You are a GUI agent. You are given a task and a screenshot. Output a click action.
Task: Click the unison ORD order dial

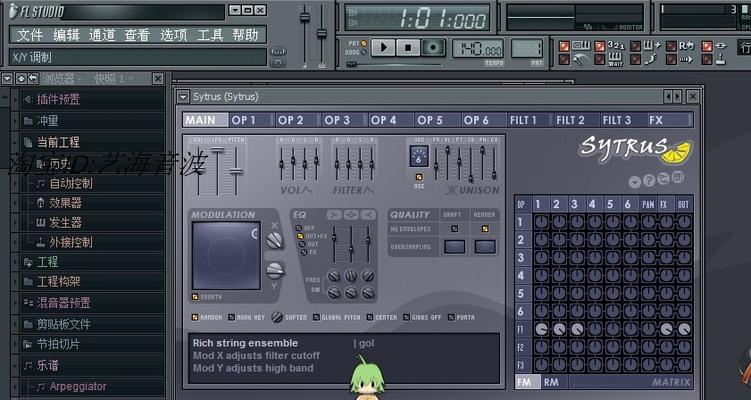click(x=419, y=157)
